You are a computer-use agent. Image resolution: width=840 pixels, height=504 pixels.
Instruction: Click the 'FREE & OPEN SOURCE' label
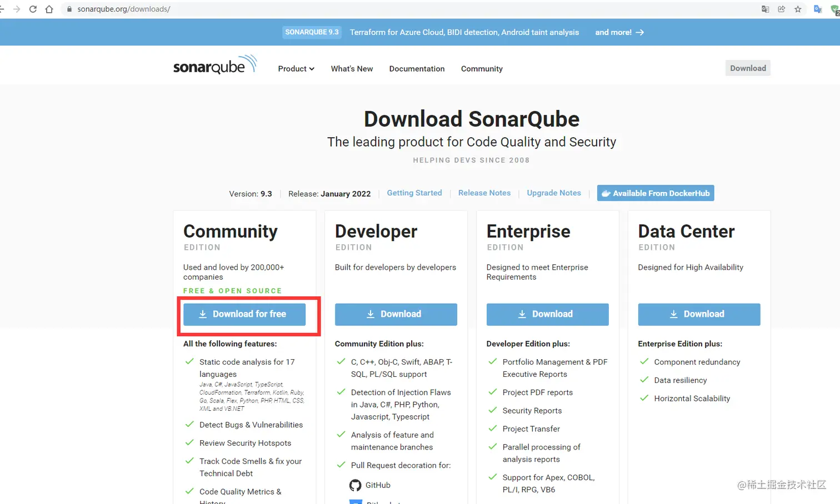pos(233,291)
